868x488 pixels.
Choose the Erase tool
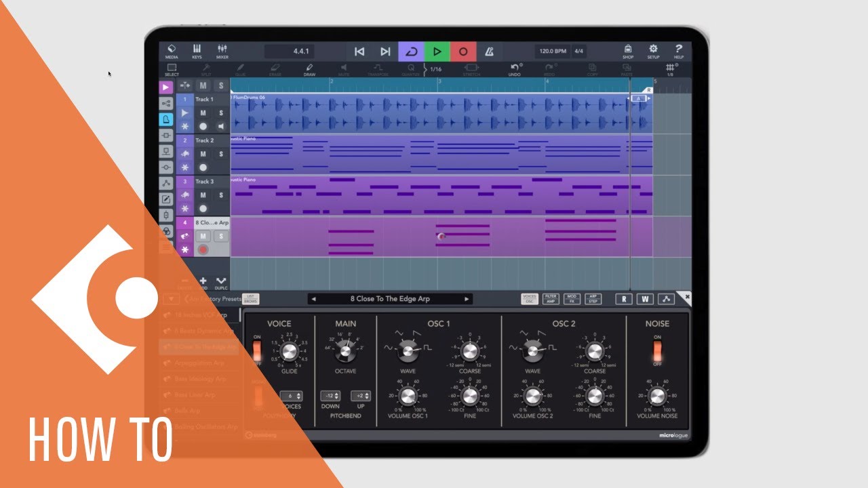275,69
